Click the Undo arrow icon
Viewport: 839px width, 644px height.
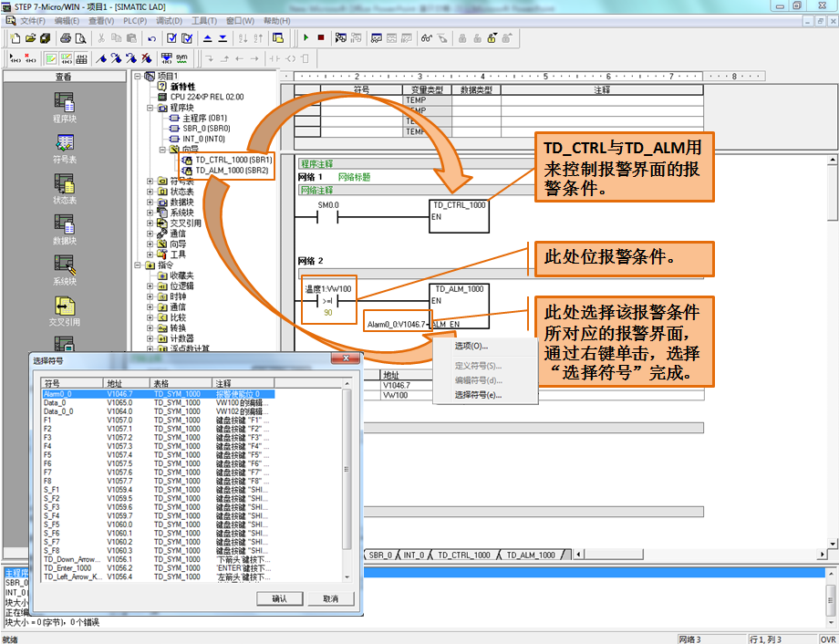click(x=152, y=38)
